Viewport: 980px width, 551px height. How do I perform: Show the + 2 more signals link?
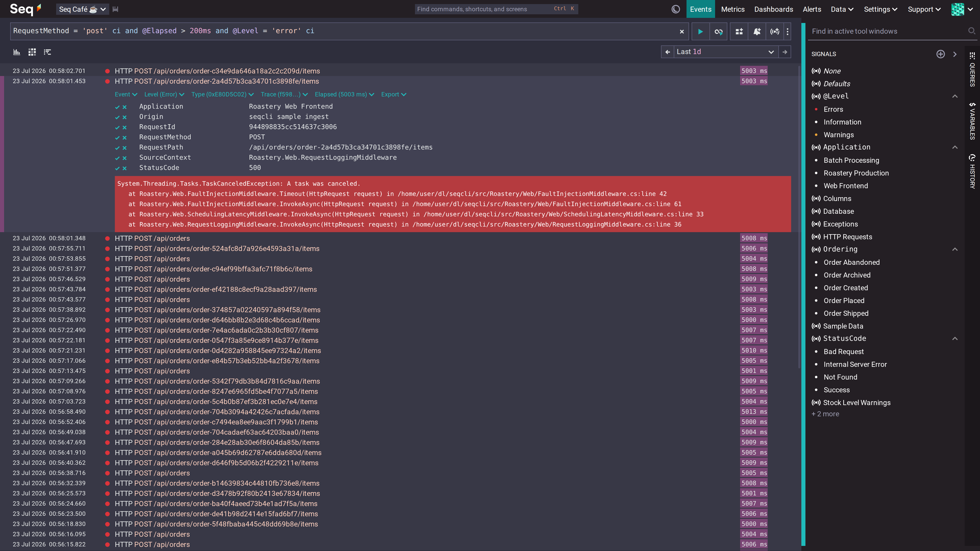(x=825, y=414)
